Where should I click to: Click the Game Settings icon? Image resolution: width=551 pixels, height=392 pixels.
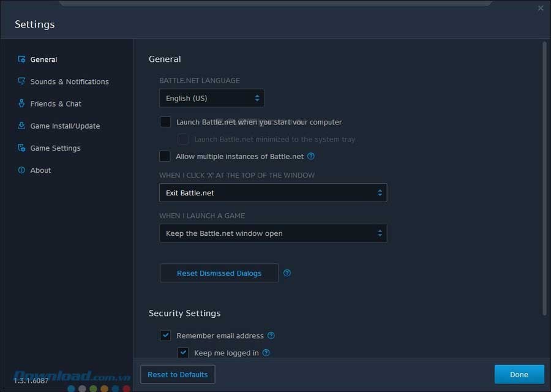[x=21, y=148]
